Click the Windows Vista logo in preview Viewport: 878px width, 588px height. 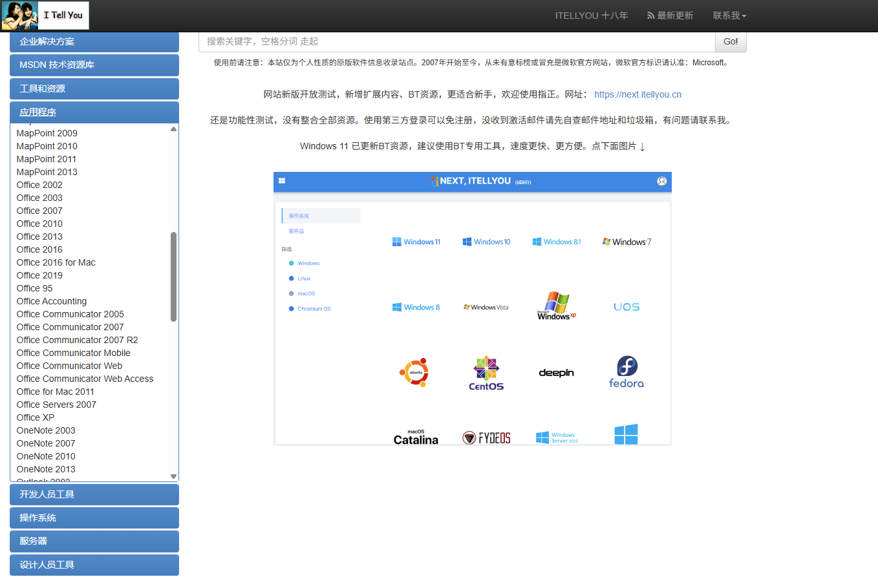pyautogui.click(x=486, y=308)
